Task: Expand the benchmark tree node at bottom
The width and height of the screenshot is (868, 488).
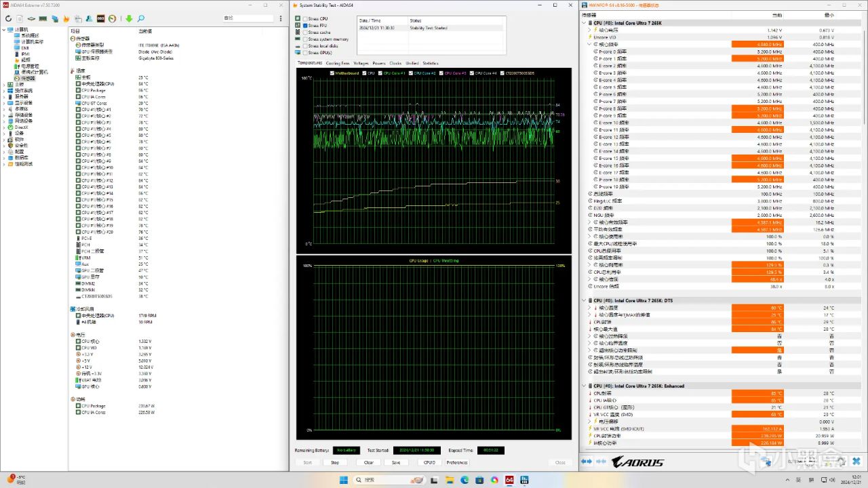Action: click(3, 163)
